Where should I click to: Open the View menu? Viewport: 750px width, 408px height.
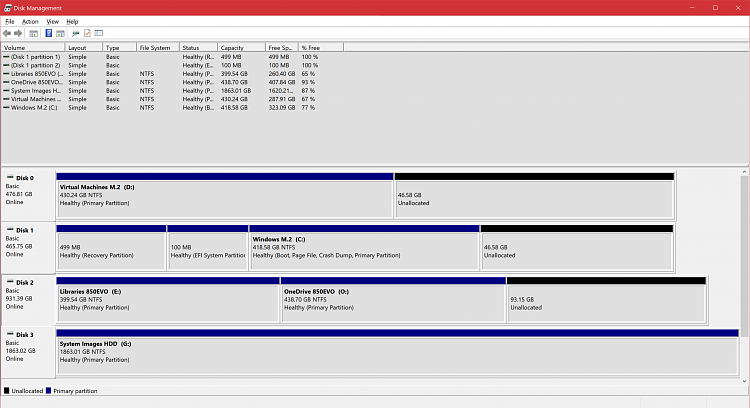(x=52, y=22)
